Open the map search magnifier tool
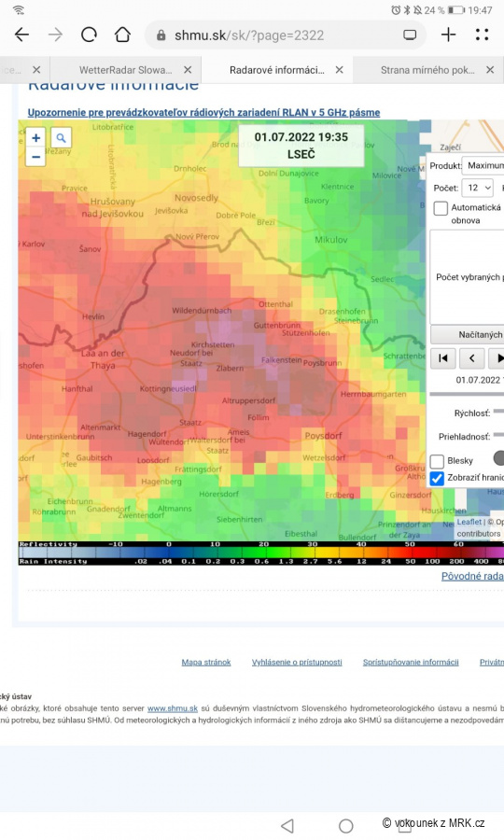504x840 pixels. 61,138
